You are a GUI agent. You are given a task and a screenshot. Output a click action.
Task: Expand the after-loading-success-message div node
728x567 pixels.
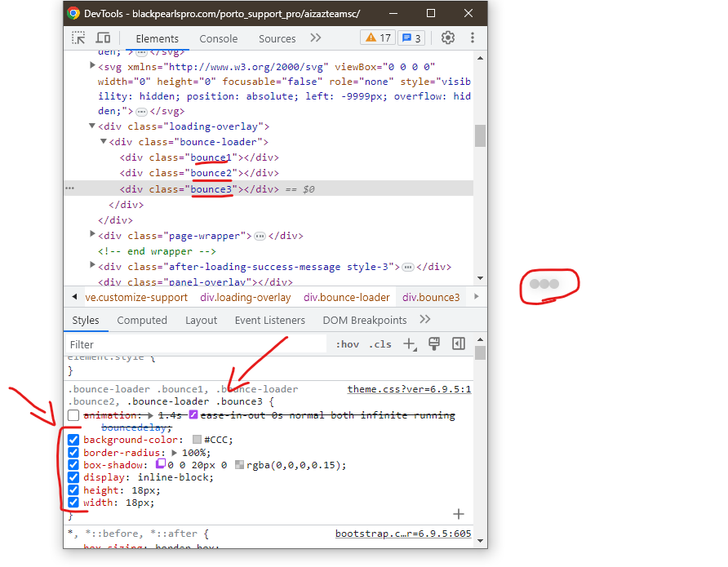click(92, 265)
